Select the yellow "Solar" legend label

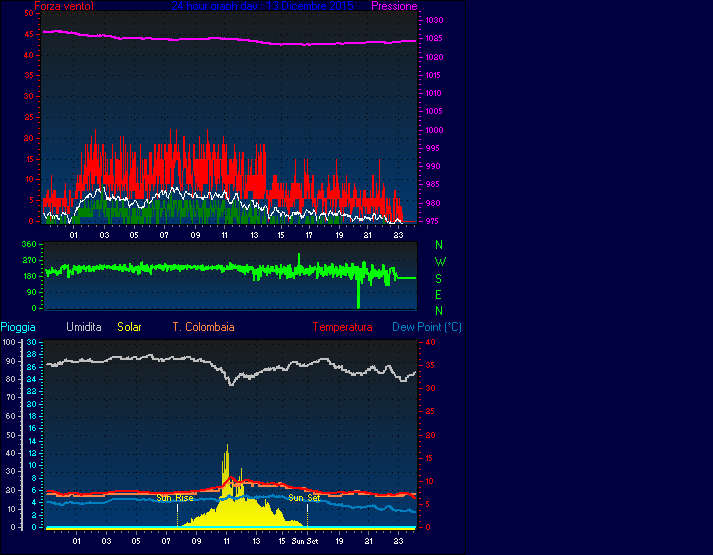129,327
